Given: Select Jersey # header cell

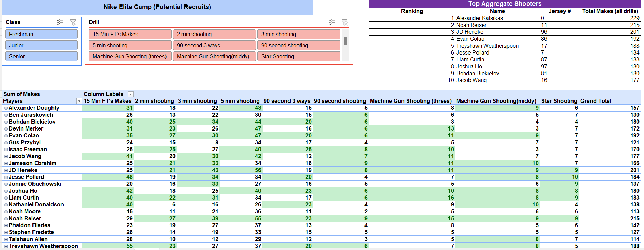Looking at the screenshot, I should pyautogui.click(x=559, y=11).
